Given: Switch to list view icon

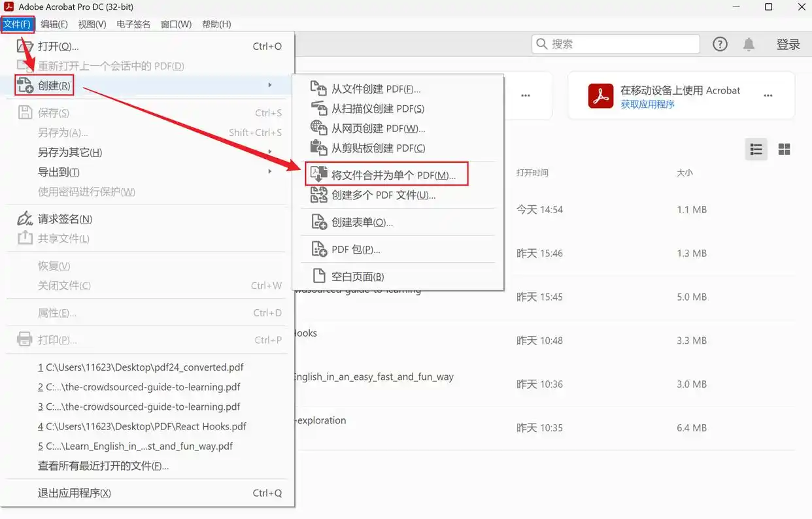Looking at the screenshot, I should tap(756, 150).
